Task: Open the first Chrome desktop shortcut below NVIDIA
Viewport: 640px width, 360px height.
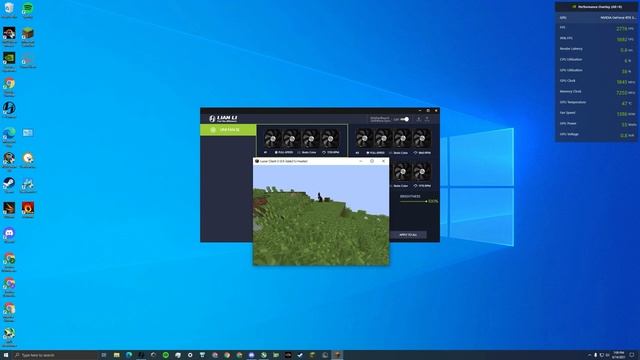Action: pos(9,87)
